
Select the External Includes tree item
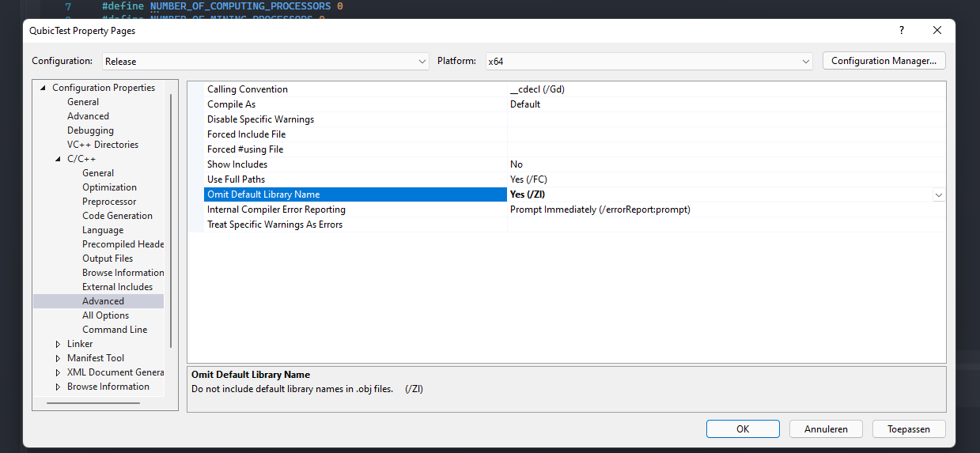pos(117,287)
